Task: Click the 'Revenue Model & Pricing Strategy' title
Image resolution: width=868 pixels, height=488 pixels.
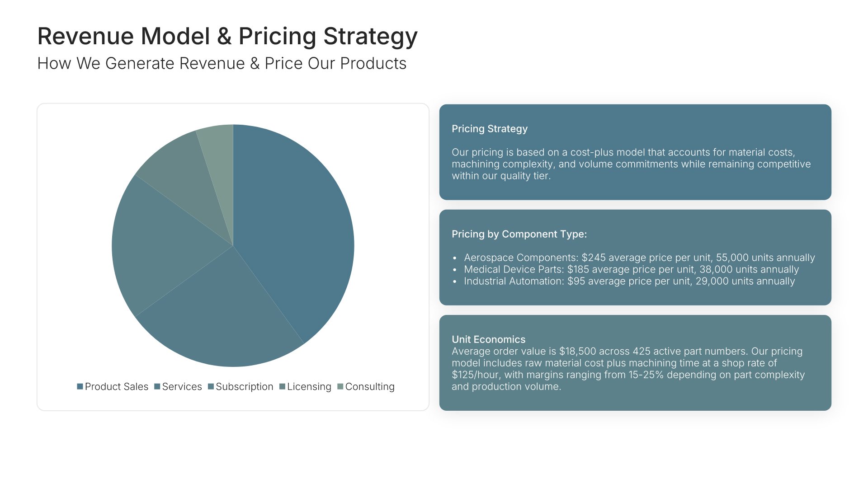Action: 227,36
